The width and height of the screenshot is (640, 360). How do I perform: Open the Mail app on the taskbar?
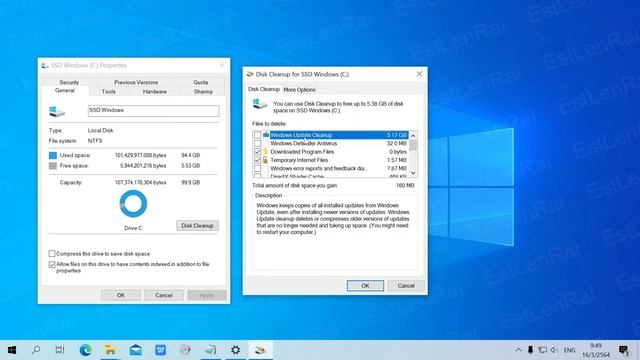pyautogui.click(x=136, y=350)
